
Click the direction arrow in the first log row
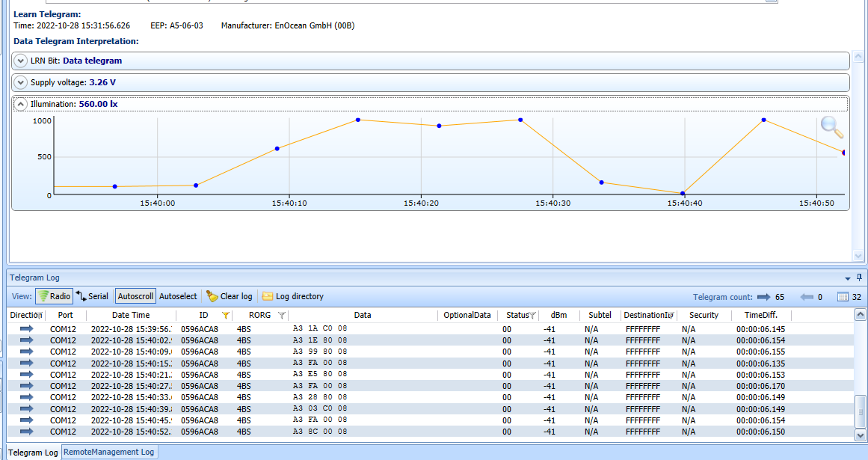tap(27, 328)
